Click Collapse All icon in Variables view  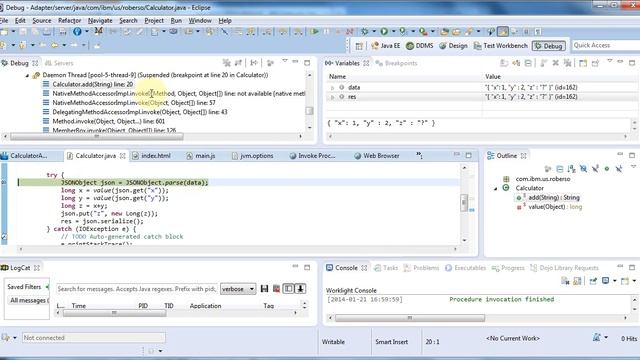coord(528,63)
